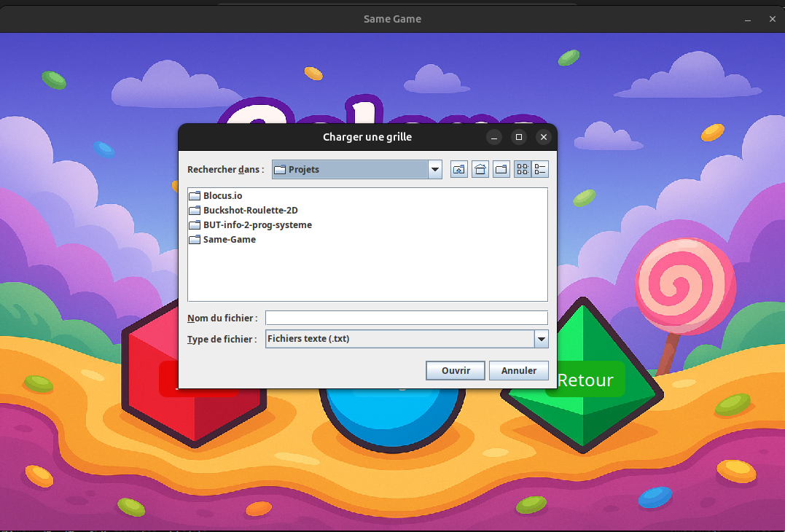Click the Buckshot-Roulette-2D folder icon
The width and height of the screenshot is (785, 532).
pyautogui.click(x=195, y=211)
